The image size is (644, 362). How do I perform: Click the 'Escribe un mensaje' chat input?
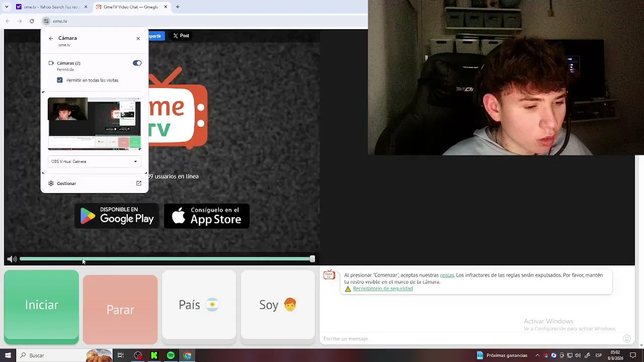(x=470, y=339)
